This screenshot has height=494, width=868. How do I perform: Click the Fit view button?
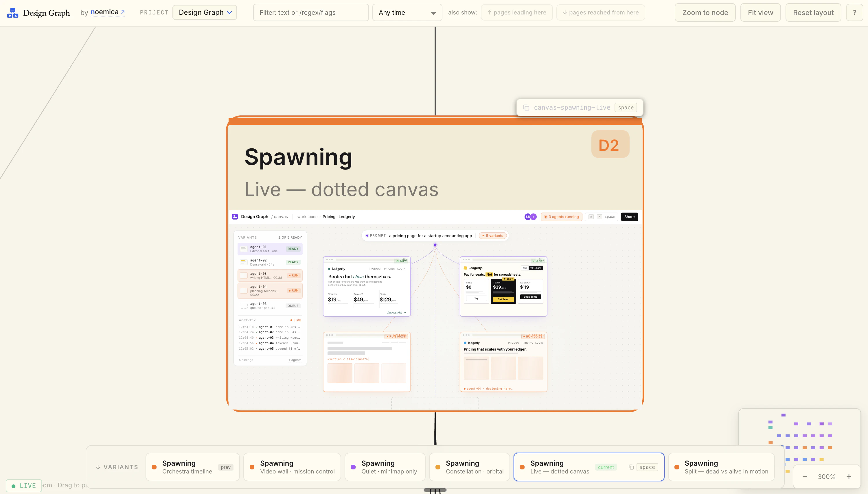tap(760, 12)
